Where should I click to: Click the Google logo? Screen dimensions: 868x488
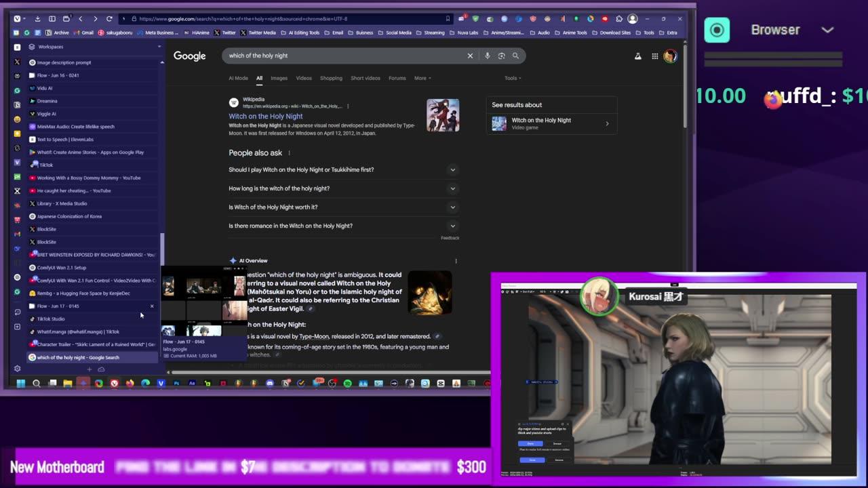pyautogui.click(x=189, y=56)
